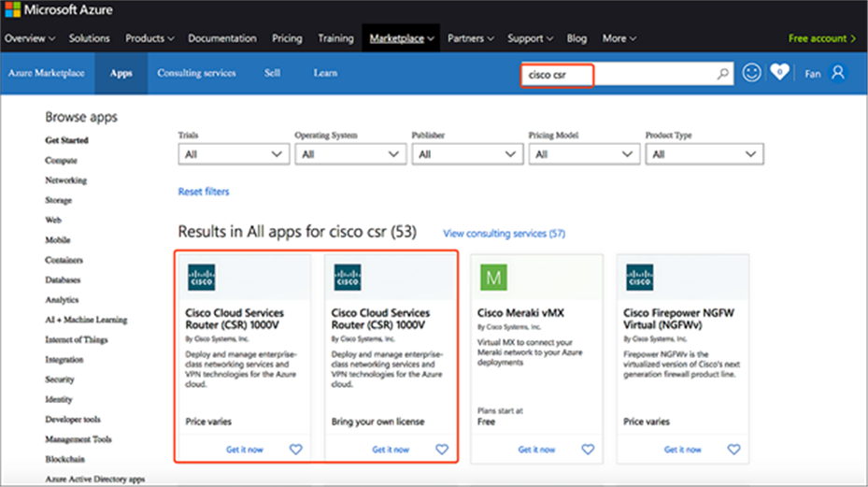
Task: Select Get Started category
Action: [66, 140]
